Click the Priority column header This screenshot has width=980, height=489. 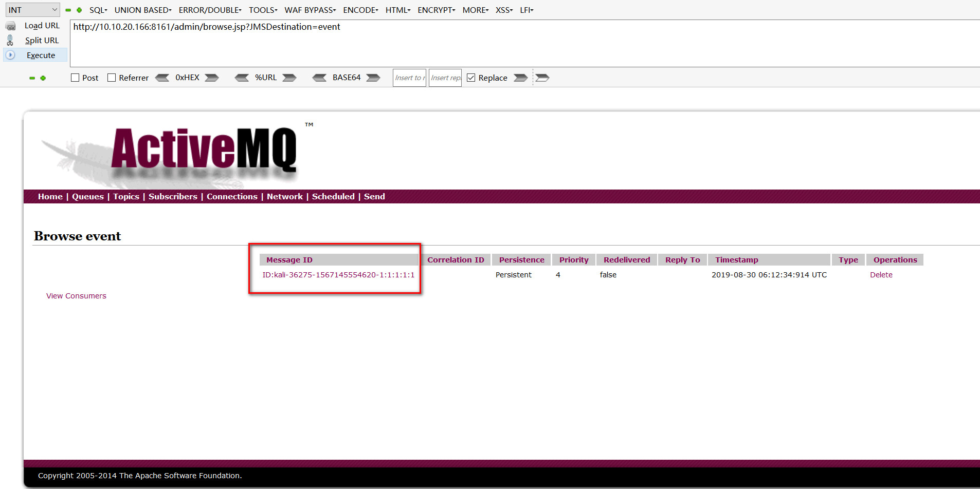574,260
